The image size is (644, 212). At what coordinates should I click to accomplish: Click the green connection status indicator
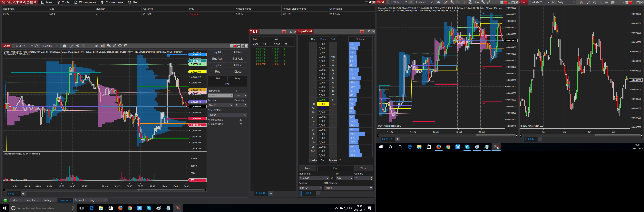coord(5,200)
